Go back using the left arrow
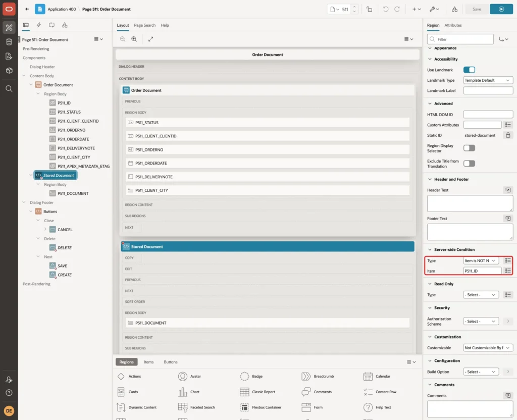The width and height of the screenshot is (517, 420). [x=27, y=9]
